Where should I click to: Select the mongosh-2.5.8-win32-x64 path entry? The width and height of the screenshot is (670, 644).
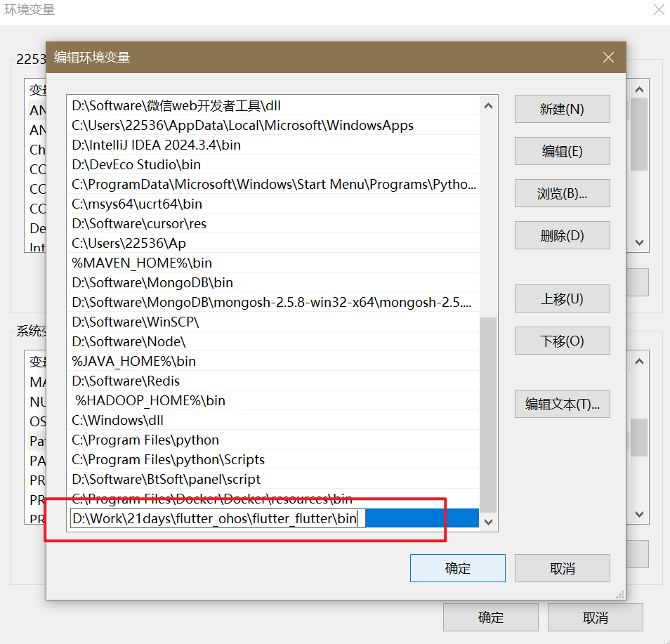273,302
